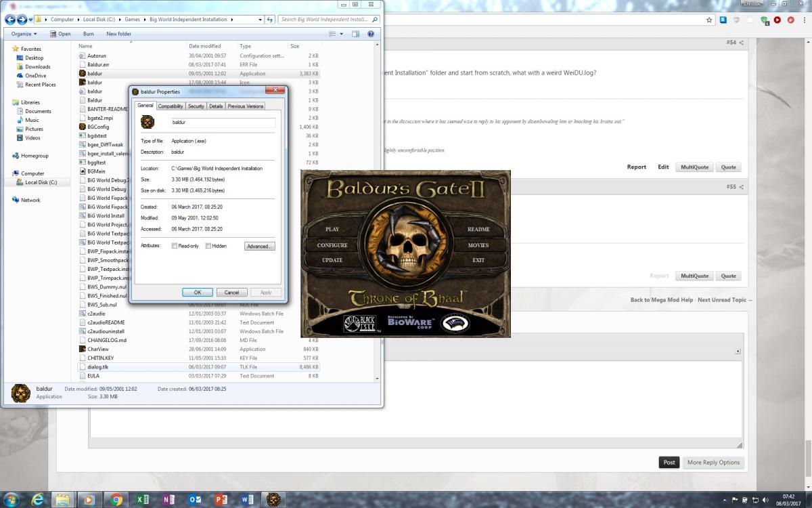
Task: Open OneNote from the taskbar
Action: pos(168,500)
